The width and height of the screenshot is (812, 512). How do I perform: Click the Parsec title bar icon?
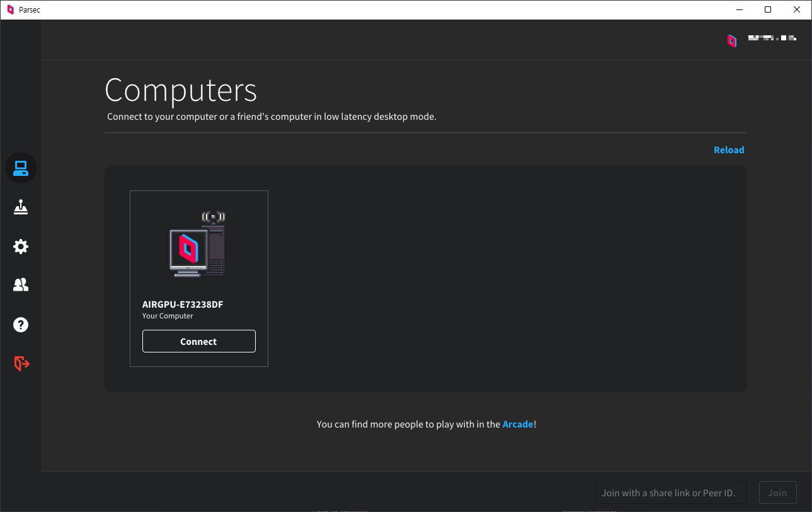click(10, 9)
